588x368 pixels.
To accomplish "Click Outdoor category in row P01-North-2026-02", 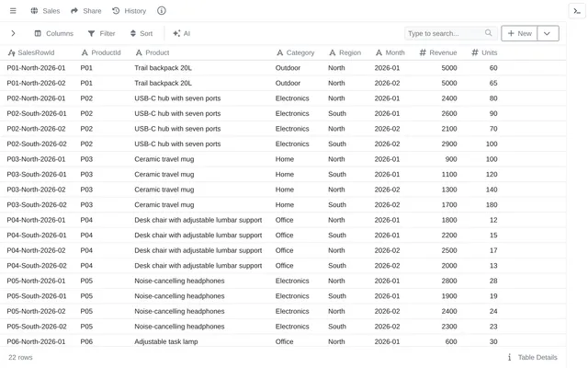I will coord(288,83).
